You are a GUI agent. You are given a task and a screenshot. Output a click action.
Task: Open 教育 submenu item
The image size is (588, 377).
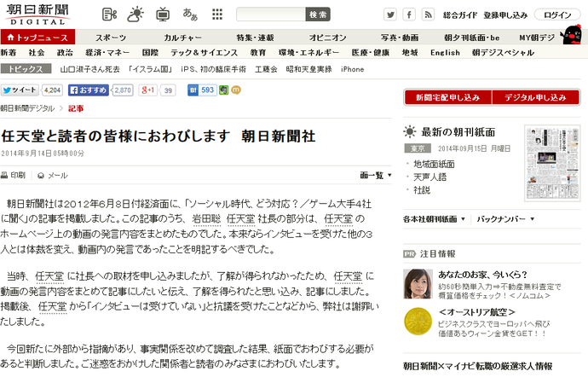pos(258,53)
